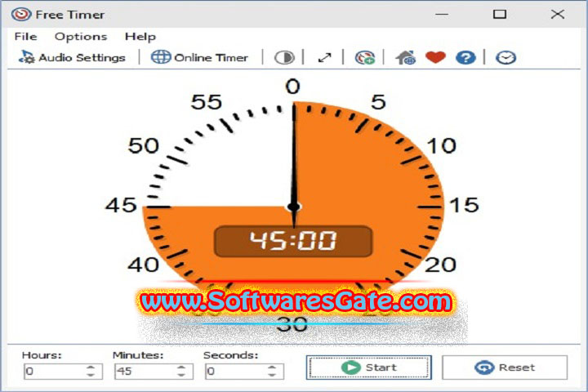Open the home page house icon

coord(405,58)
